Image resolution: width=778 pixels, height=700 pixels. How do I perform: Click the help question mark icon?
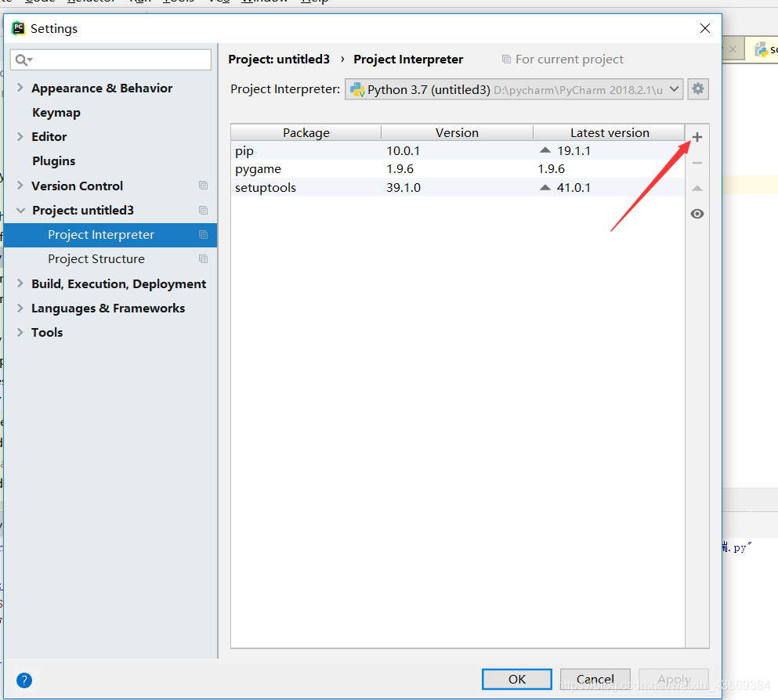pos(24,680)
